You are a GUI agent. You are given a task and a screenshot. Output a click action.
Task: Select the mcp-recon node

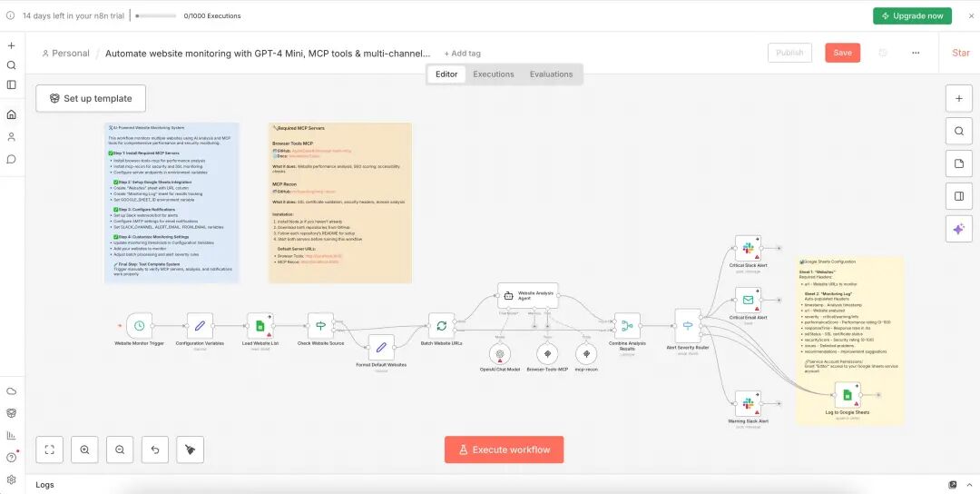586,354
